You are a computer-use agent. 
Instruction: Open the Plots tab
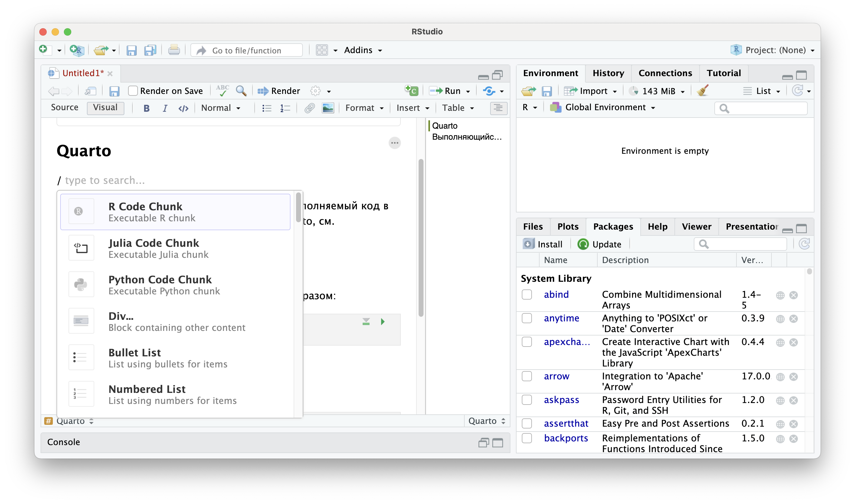pos(568,227)
